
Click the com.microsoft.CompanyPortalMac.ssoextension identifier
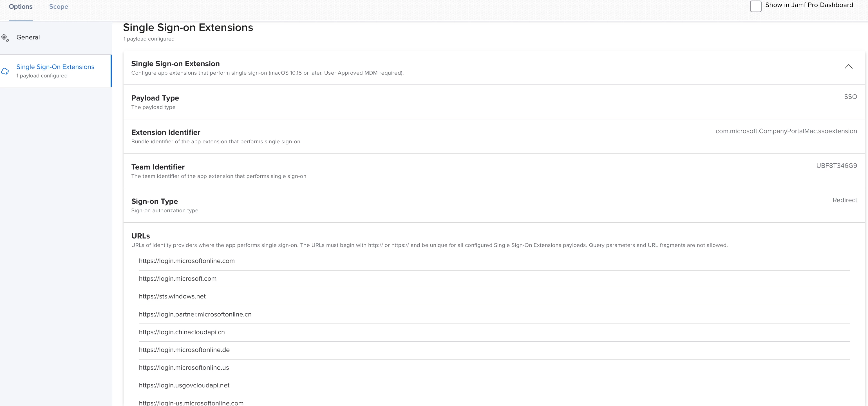[x=786, y=131]
